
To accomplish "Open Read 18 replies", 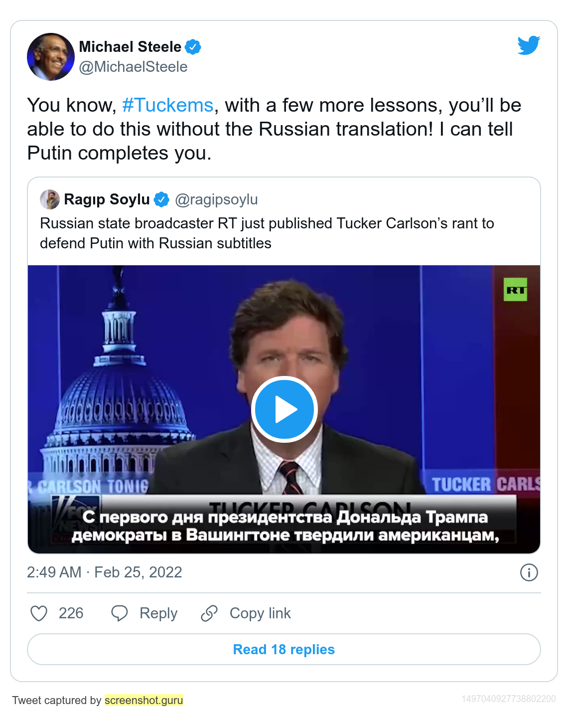I will pyautogui.click(x=284, y=649).
